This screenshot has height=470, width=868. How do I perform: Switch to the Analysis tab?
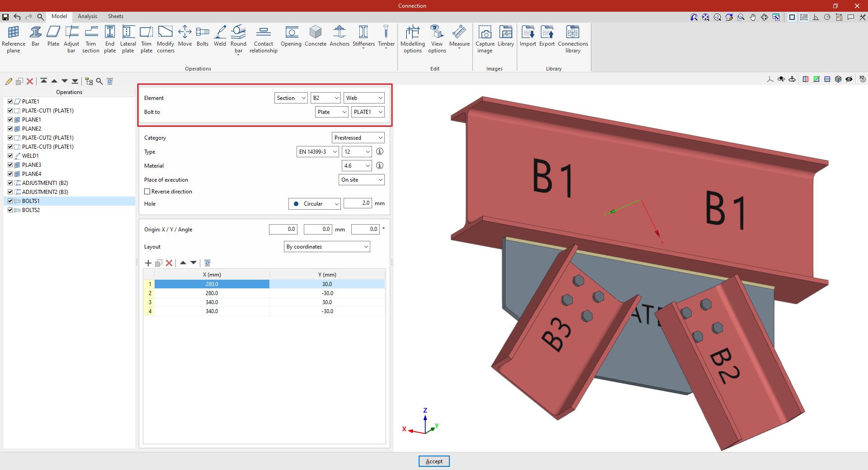(x=87, y=16)
